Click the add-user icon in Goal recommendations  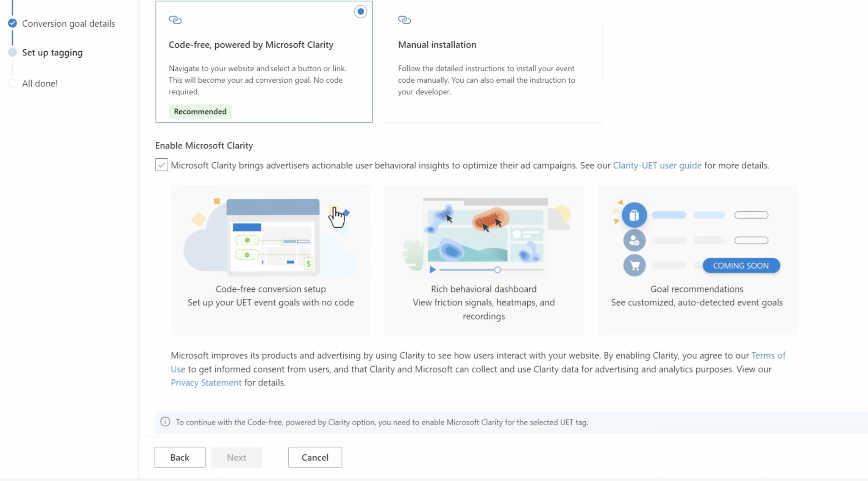[x=634, y=240]
